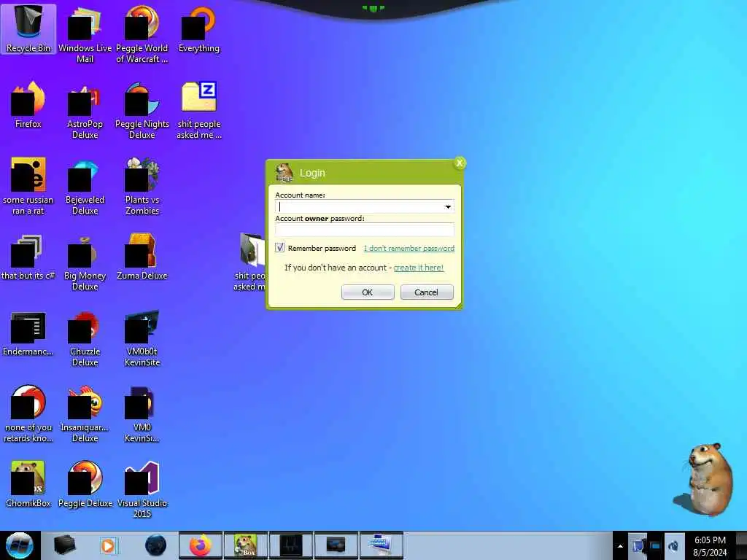Switch to ChomikBox in the taskbar
Viewport: 747px width, 560px height.
[246, 545]
